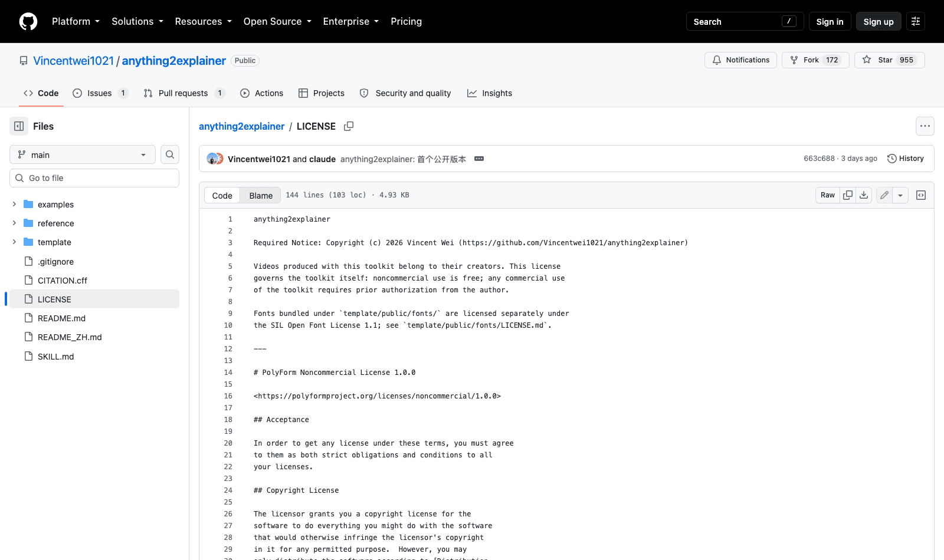Open the Projects tab
The width and height of the screenshot is (944, 560).
322,93
